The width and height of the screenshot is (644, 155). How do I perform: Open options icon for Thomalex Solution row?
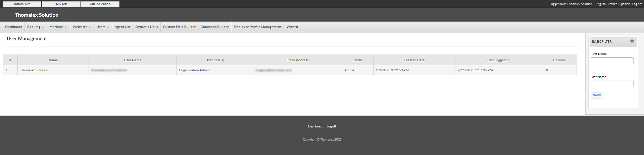(546, 70)
